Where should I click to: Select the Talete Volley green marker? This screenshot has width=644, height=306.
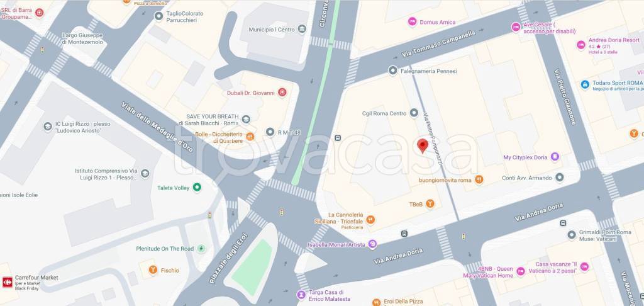(x=197, y=188)
